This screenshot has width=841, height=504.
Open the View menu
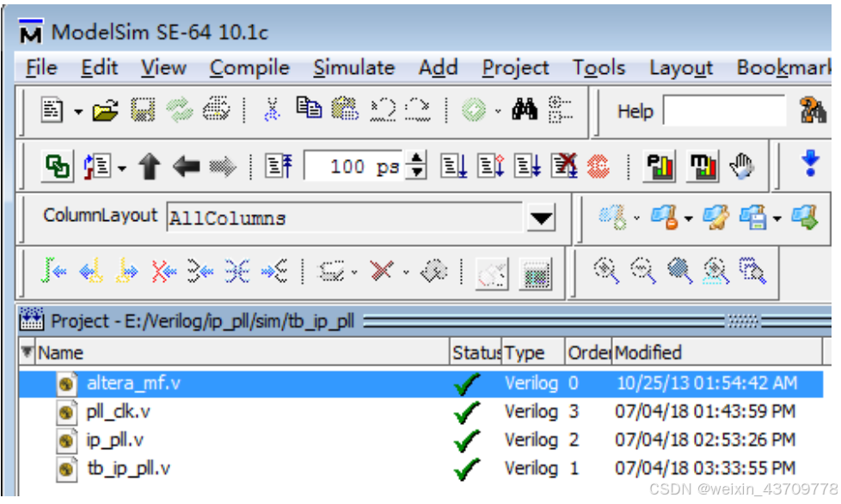coord(163,68)
